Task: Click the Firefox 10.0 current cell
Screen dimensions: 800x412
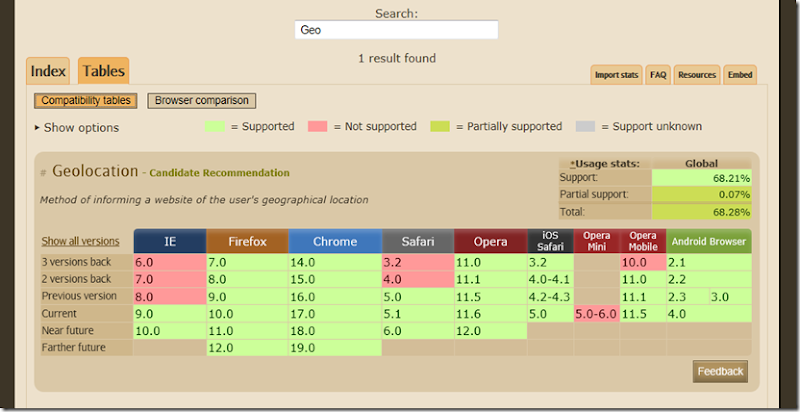Action: 247,314
